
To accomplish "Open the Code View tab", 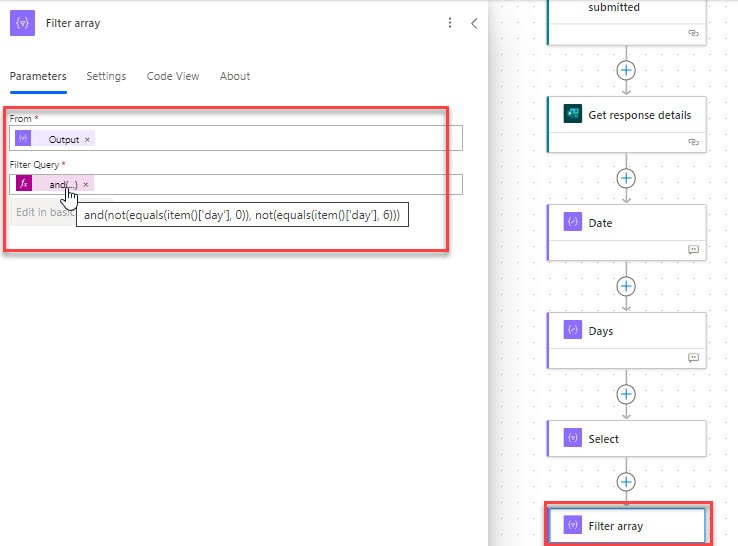I will pos(173,76).
